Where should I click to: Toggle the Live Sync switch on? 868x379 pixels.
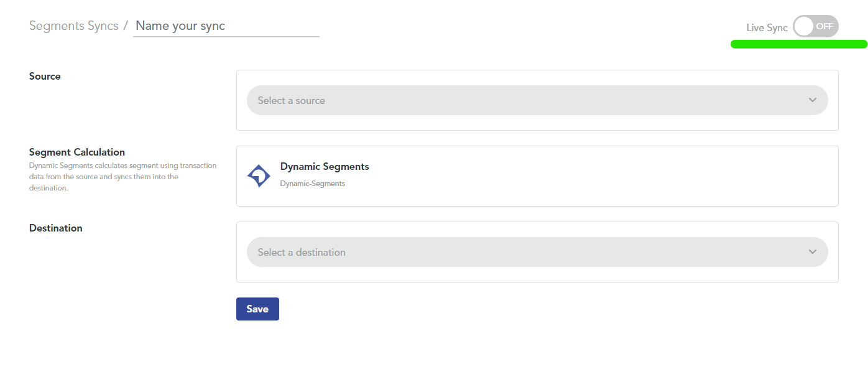pos(816,26)
